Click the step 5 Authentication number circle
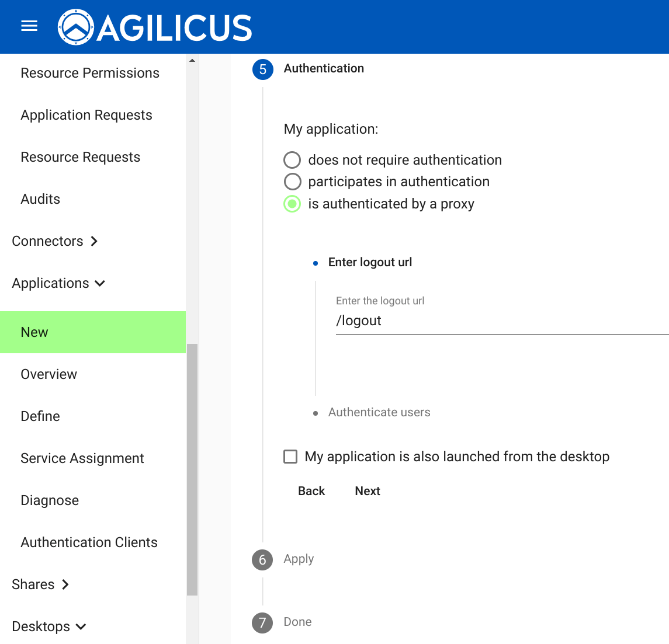Viewport: 669px width, 644px height. point(262,69)
